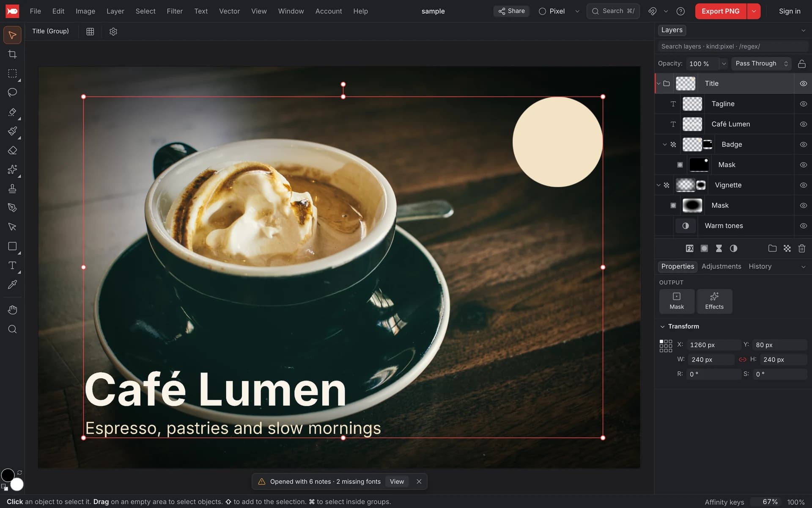The height and width of the screenshot is (508, 812).
Task: Select the Paint Brush tool
Action: (12, 131)
